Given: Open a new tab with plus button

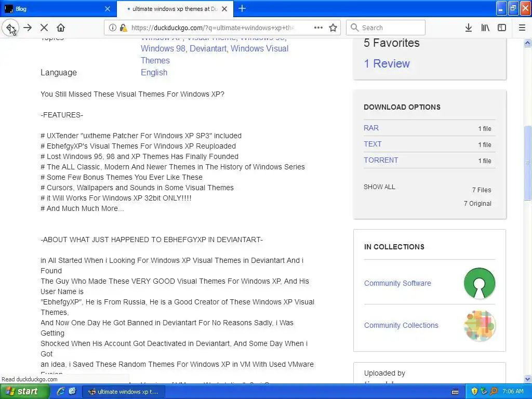Looking at the screenshot, I should click(x=242, y=8).
